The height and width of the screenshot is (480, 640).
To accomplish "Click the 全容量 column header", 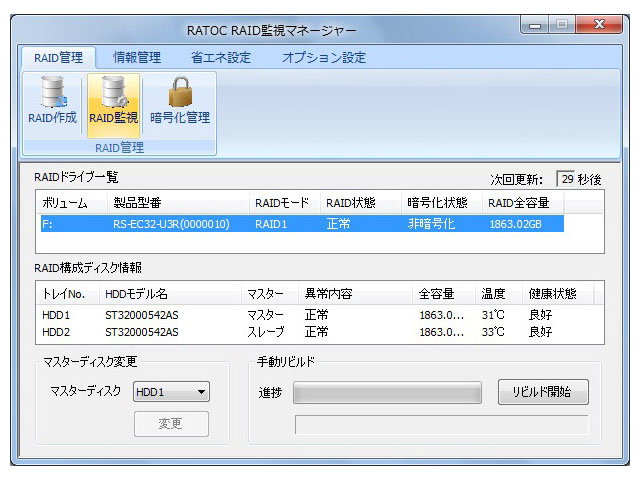I will 444,294.
